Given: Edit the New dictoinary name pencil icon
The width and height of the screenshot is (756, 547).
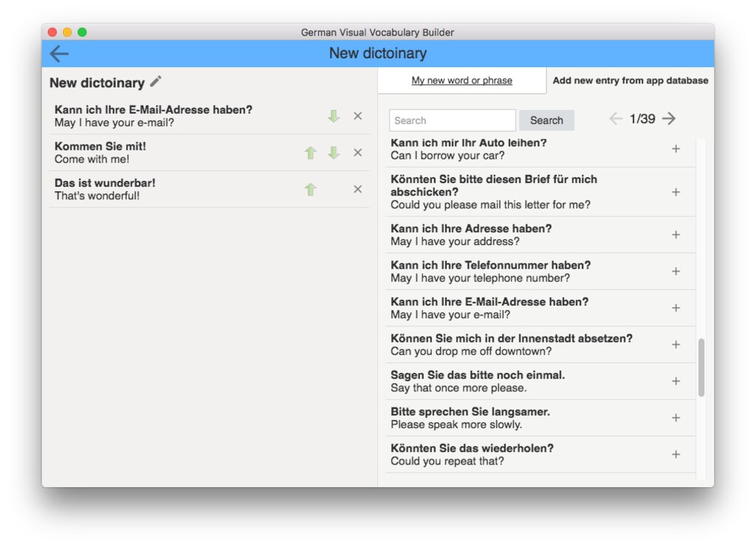Looking at the screenshot, I should tap(155, 82).
